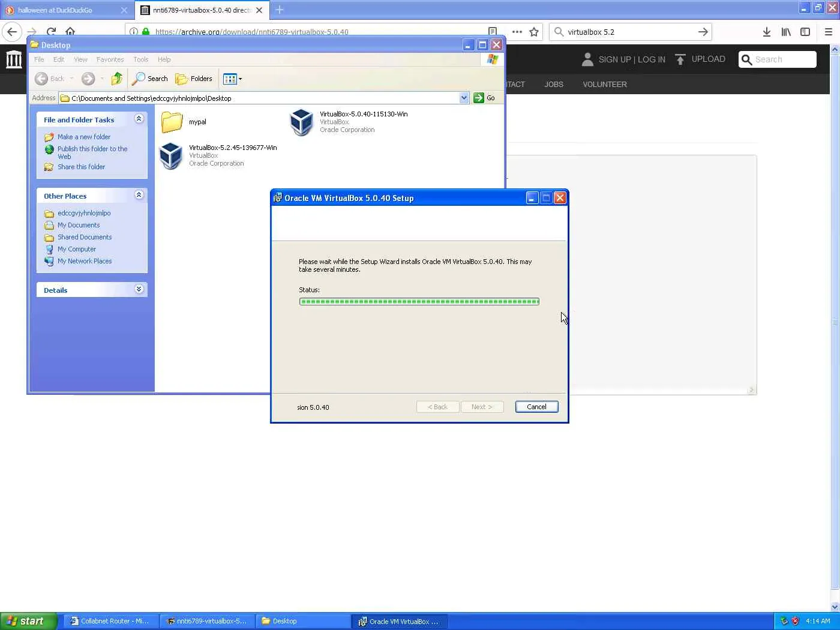This screenshot has width=840, height=630.
Task: Click the archive.org Search field
Action: click(778, 59)
